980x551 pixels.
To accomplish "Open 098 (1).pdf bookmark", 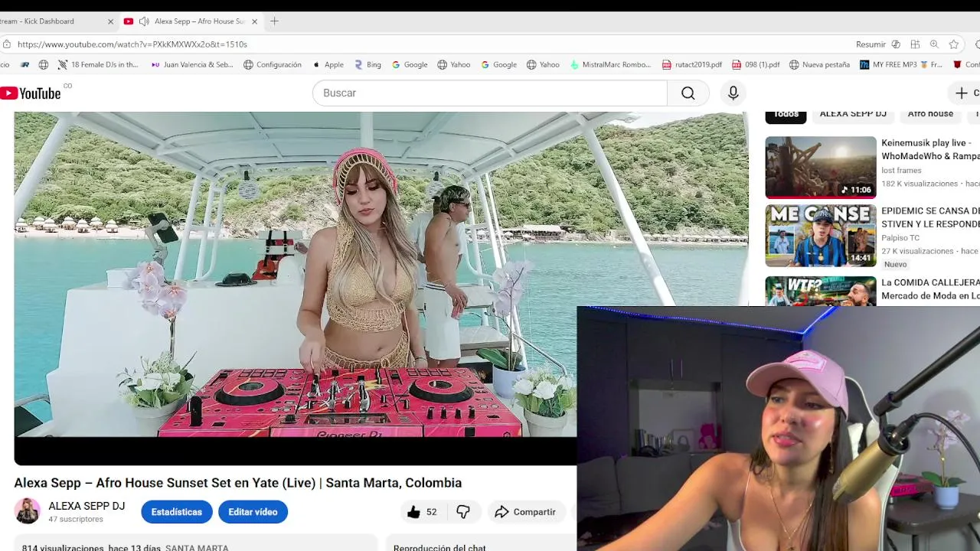I will pos(756,65).
